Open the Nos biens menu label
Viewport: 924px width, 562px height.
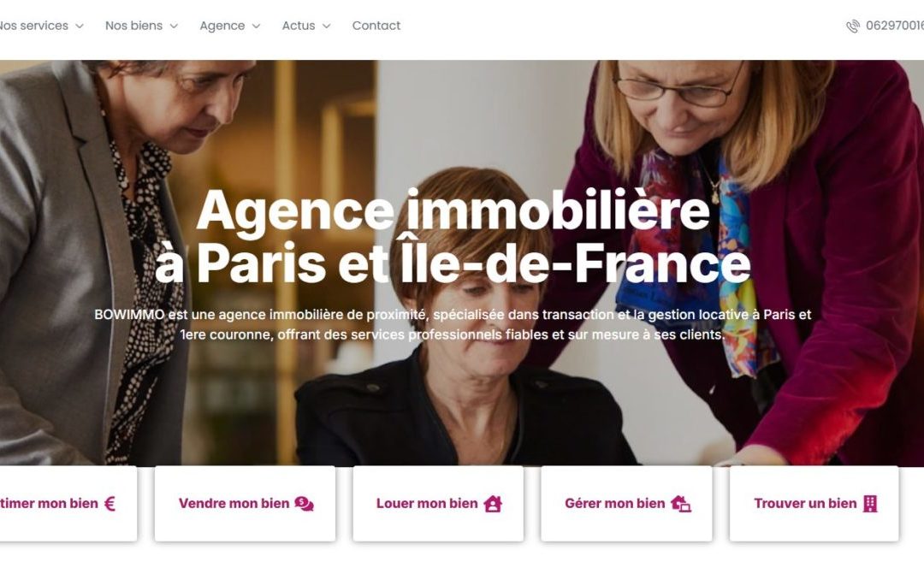point(133,26)
